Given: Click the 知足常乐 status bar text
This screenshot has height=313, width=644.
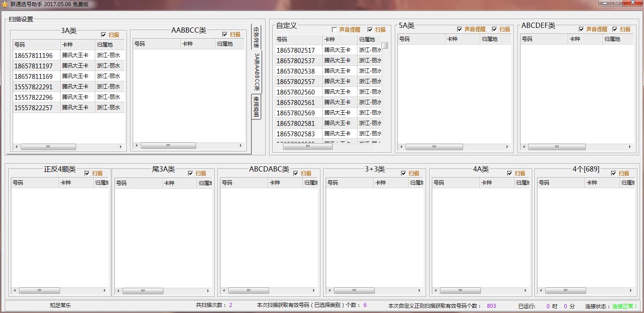Looking at the screenshot, I should tap(60, 306).
